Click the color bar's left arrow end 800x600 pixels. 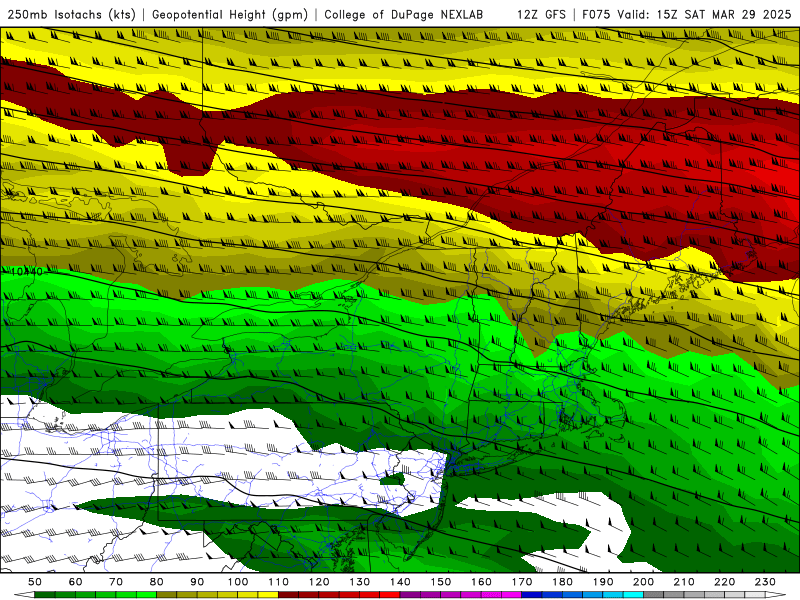[24, 595]
